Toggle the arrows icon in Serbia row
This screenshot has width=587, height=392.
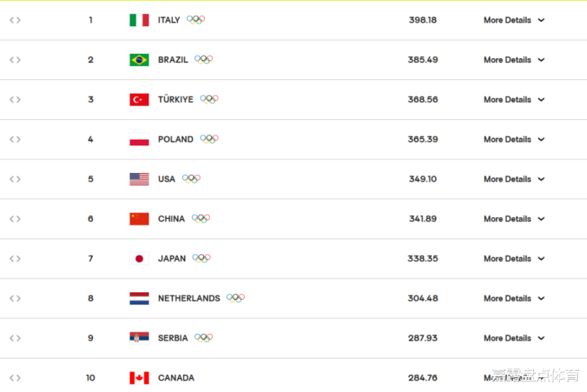coord(15,338)
